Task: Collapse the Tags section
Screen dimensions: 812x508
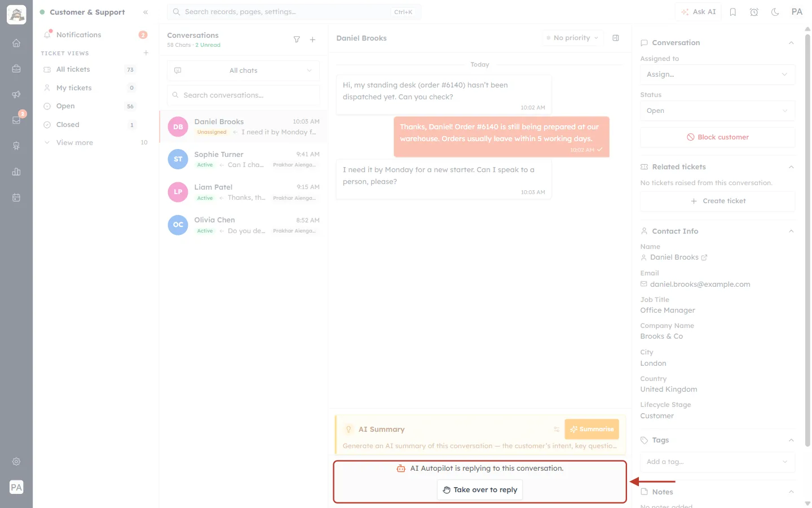Action: 791,440
